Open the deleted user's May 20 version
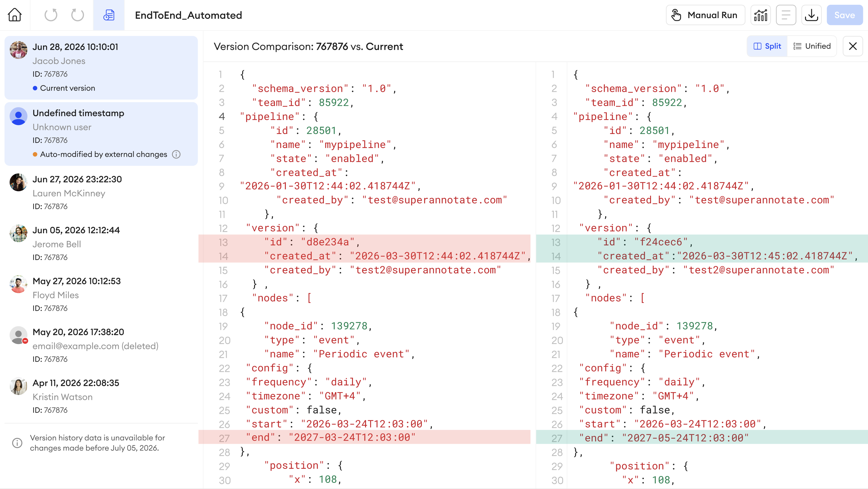 point(101,345)
